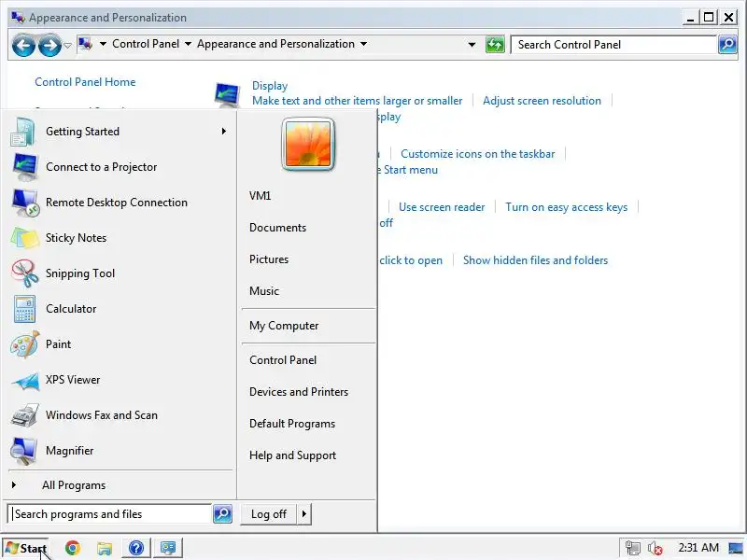Open Default Programs
747x560 pixels.
292,424
